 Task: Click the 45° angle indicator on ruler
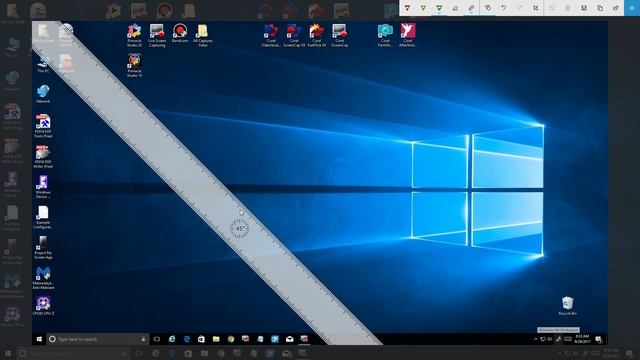239,229
